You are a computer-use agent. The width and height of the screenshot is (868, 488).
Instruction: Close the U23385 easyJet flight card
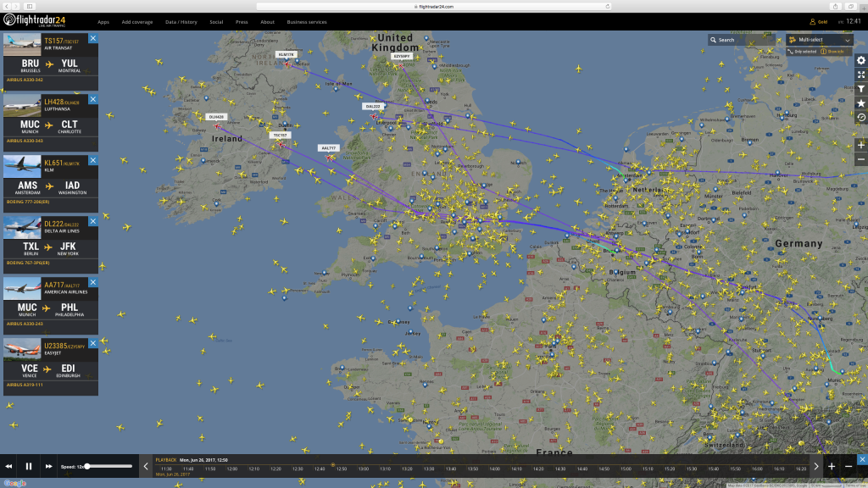(x=93, y=343)
